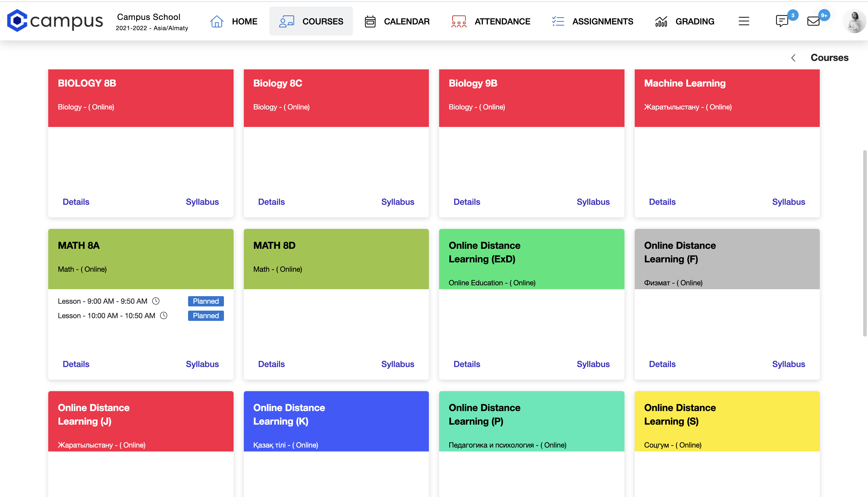
Task: Click the Planned badge for 9:00 AM lesson
Action: pyautogui.click(x=206, y=301)
